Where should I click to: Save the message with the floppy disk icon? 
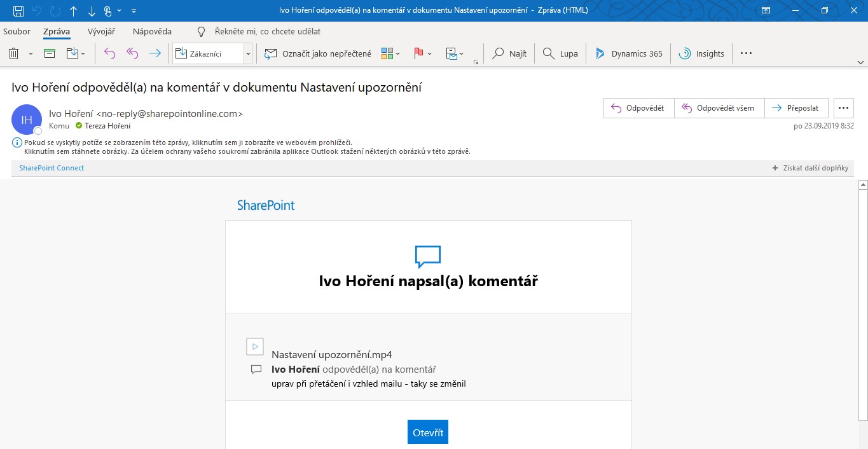click(x=18, y=11)
